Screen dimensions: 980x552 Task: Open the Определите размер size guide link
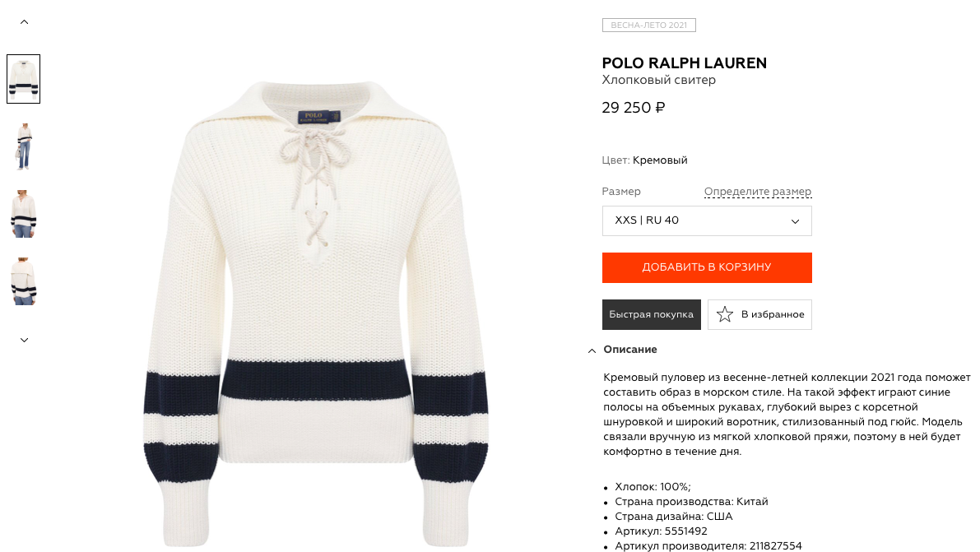point(758,192)
